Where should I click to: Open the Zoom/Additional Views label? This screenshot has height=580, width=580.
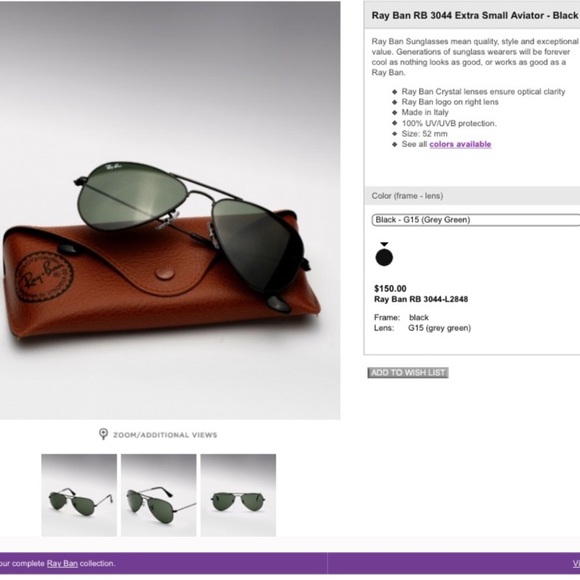pyautogui.click(x=165, y=435)
